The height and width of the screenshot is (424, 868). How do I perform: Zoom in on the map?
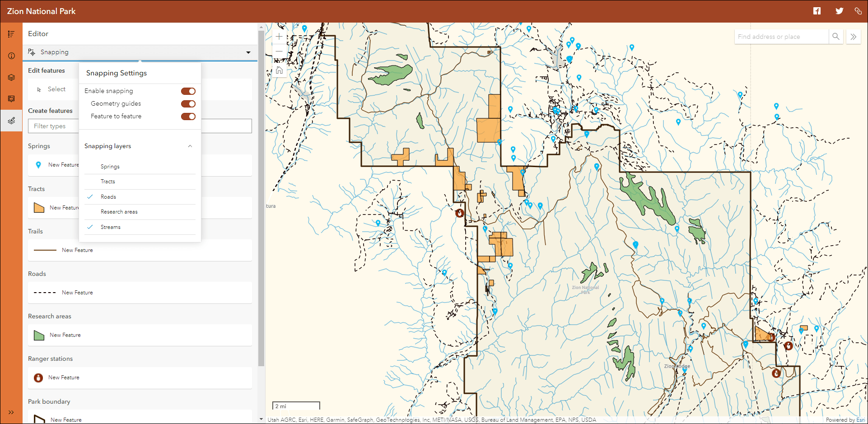279,37
